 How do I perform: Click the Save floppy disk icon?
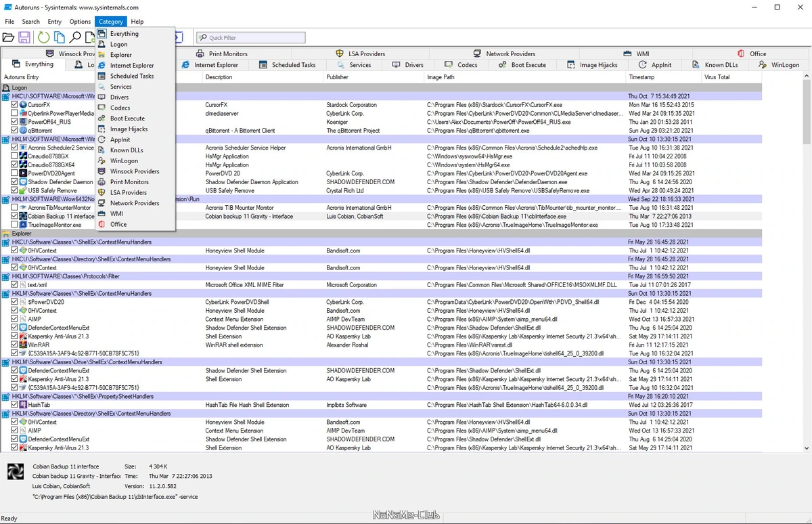point(24,38)
